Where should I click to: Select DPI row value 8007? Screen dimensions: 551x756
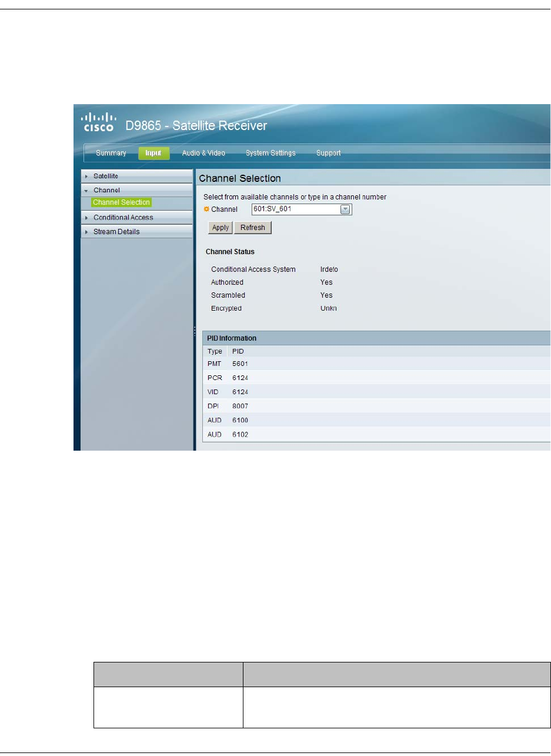click(x=241, y=406)
